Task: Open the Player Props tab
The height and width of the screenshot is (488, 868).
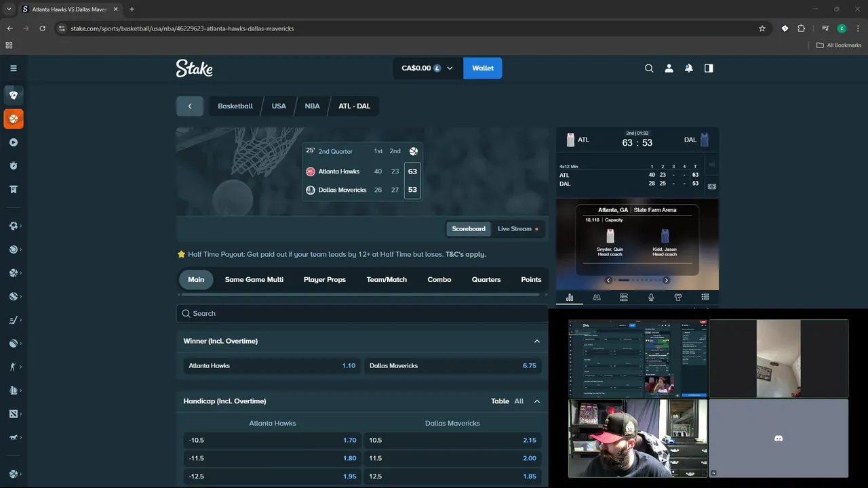Action: point(325,279)
